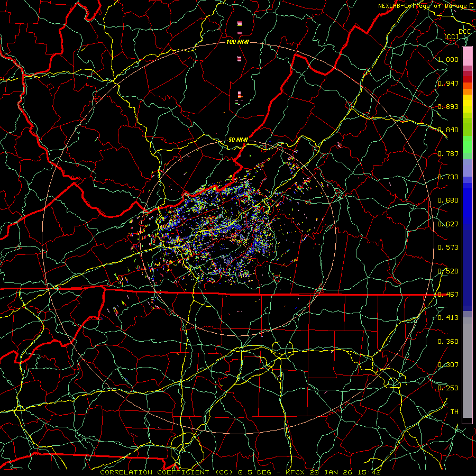Click the KFCX radar site identifier
Screen dimensions: 476x476
pyautogui.click(x=296, y=472)
